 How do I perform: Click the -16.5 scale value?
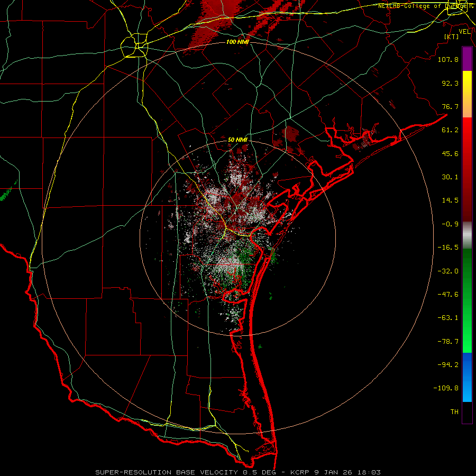[x=448, y=248]
